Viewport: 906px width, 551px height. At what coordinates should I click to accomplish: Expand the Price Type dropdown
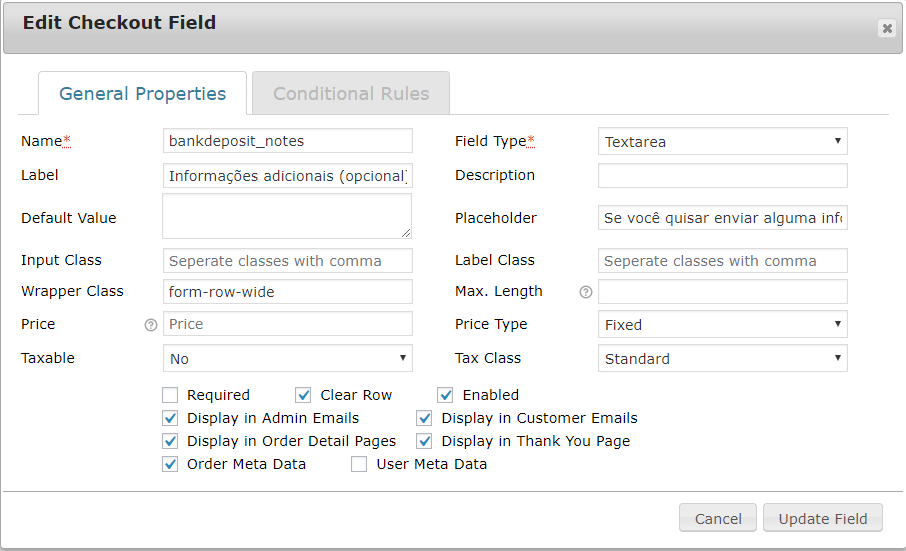(722, 325)
